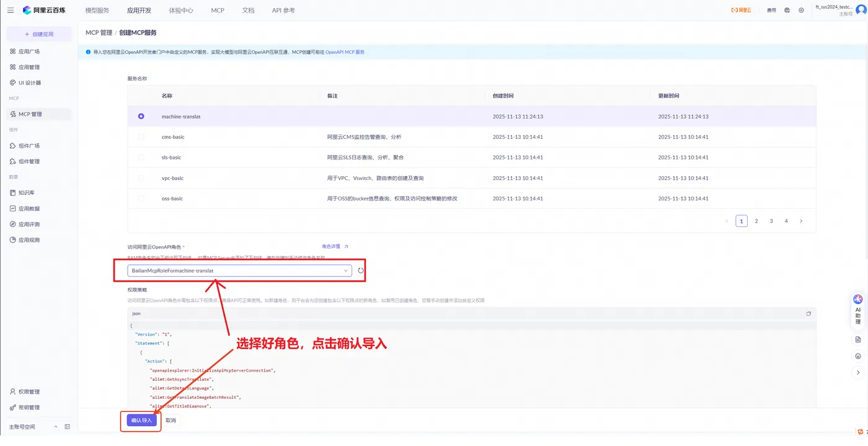Click the 用于VPC、Vswitch description cell
868x446 pixels.
click(375, 178)
